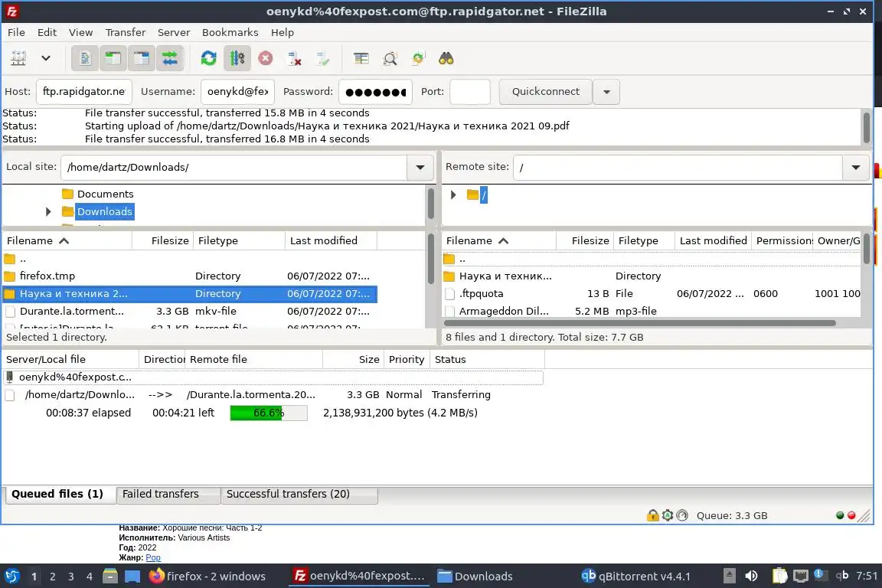The width and height of the screenshot is (882, 588).
Task: Click the transfer progress bar at 66.6%
Action: pyautogui.click(x=269, y=413)
